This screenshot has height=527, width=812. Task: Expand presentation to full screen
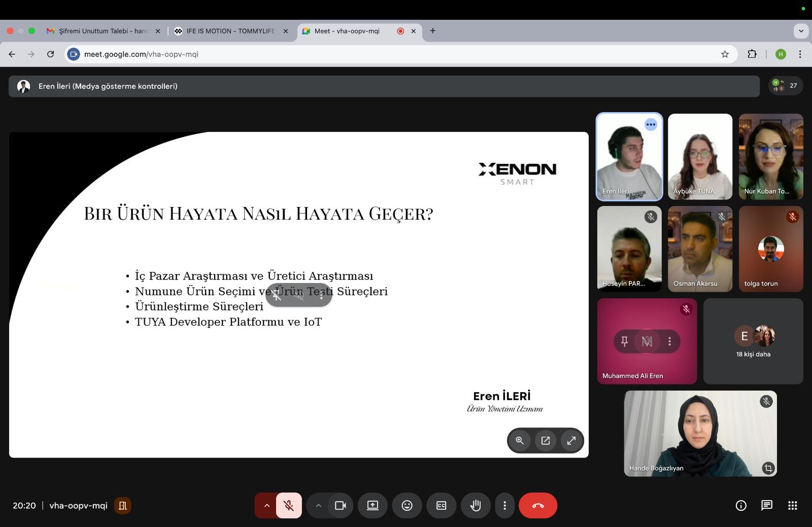pos(571,440)
